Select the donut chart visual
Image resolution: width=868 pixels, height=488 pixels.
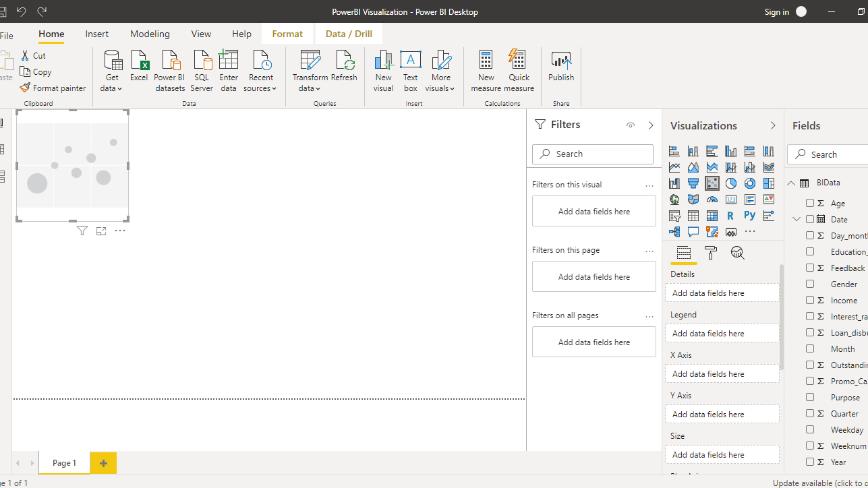click(x=750, y=183)
